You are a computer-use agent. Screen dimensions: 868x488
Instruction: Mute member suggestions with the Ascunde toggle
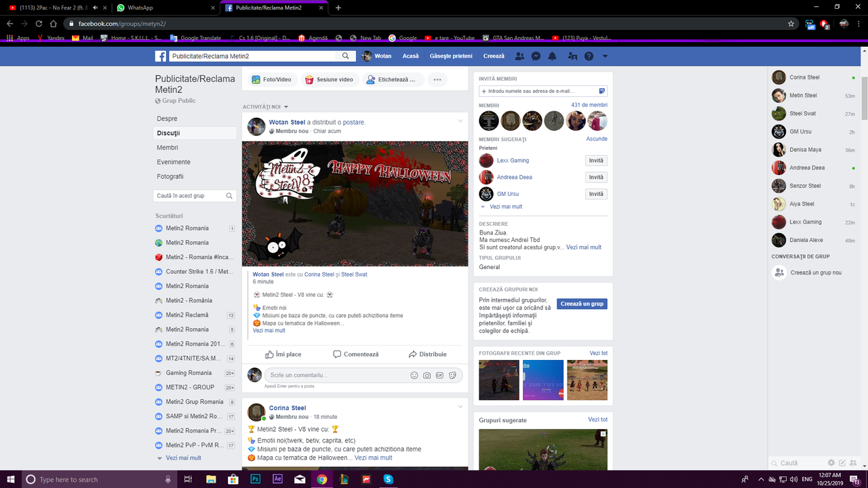pos(596,138)
